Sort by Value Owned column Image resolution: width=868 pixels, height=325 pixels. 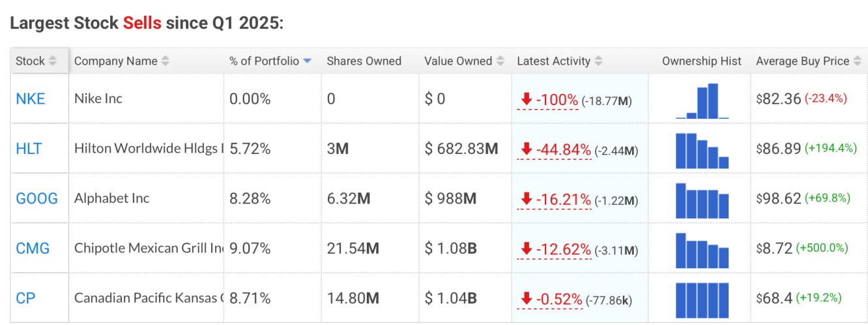tap(464, 61)
